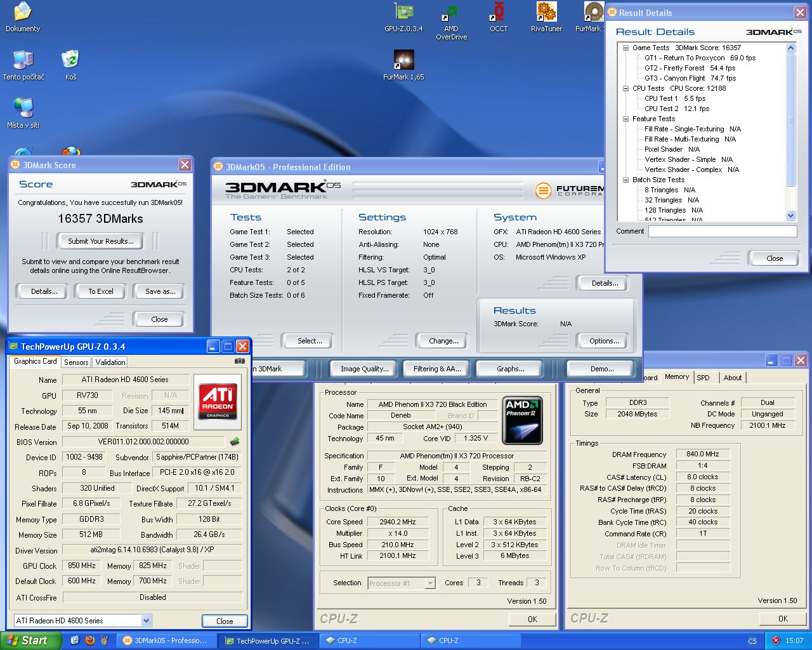The width and height of the screenshot is (812, 650).
Task: Open the About tab in CPU-Z
Action: click(x=733, y=378)
